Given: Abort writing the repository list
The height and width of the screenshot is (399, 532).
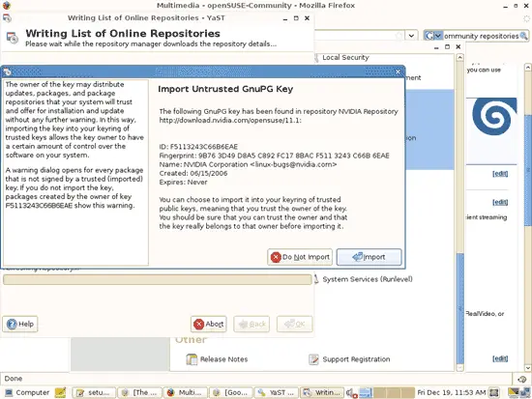Looking at the screenshot, I should click(x=209, y=324).
